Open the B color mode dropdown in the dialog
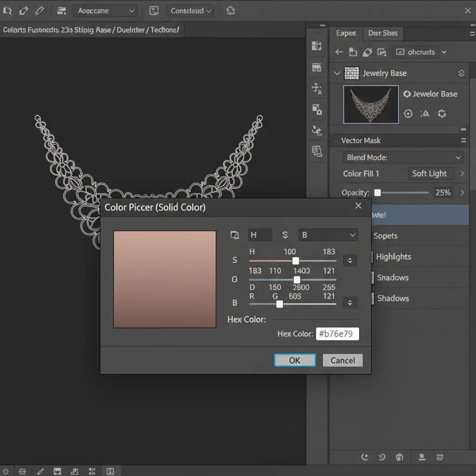The width and height of the screenshot is (476, 476). tap(328, 235)
